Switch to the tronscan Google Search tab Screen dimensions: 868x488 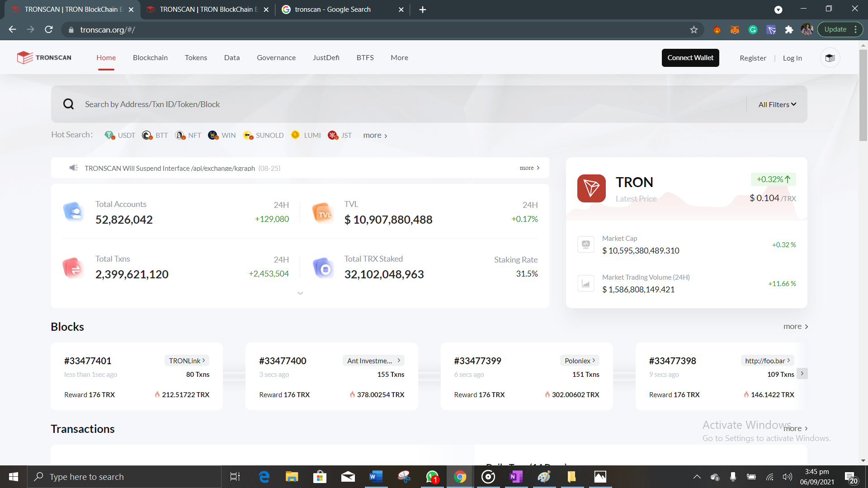point(342,9)
